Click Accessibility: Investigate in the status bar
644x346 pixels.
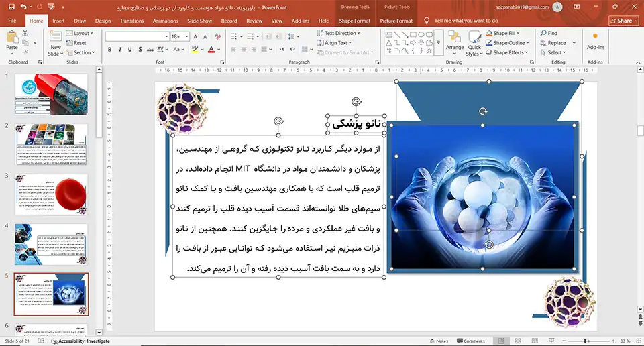80,341
